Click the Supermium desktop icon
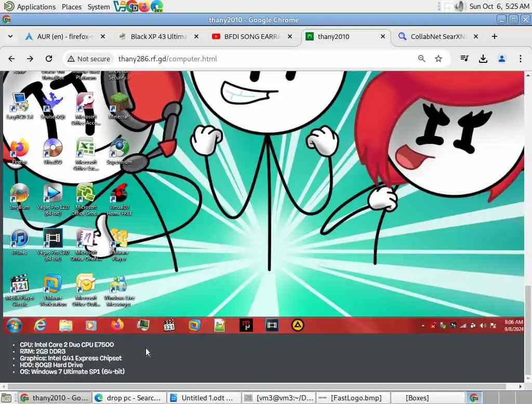Image resolution: width=532 pixels, height=404 pixels. coord(119,151)
